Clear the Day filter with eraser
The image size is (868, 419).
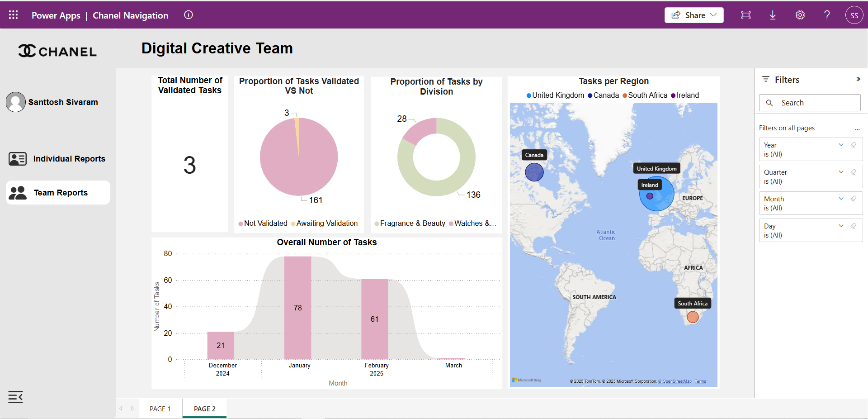tap(854, 226)
